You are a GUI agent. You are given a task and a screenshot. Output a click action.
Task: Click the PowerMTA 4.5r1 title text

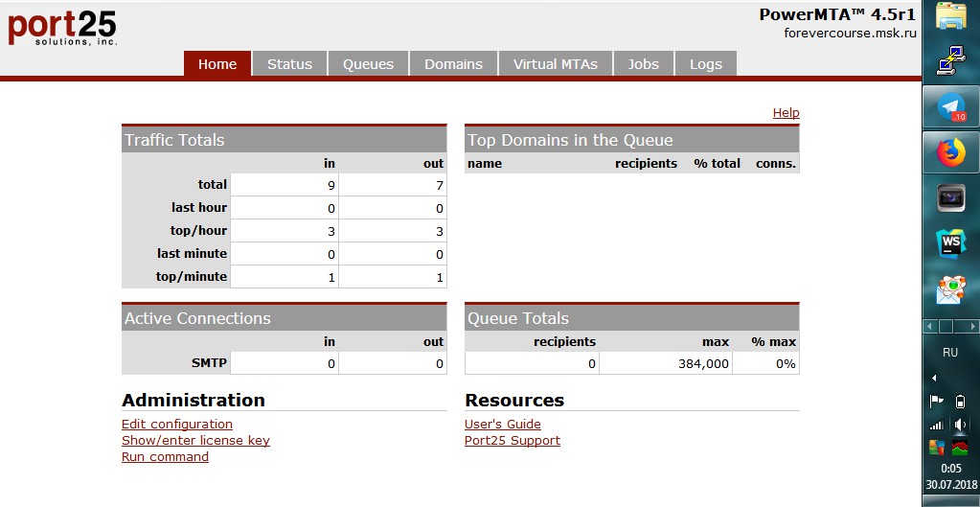(837, 14)
